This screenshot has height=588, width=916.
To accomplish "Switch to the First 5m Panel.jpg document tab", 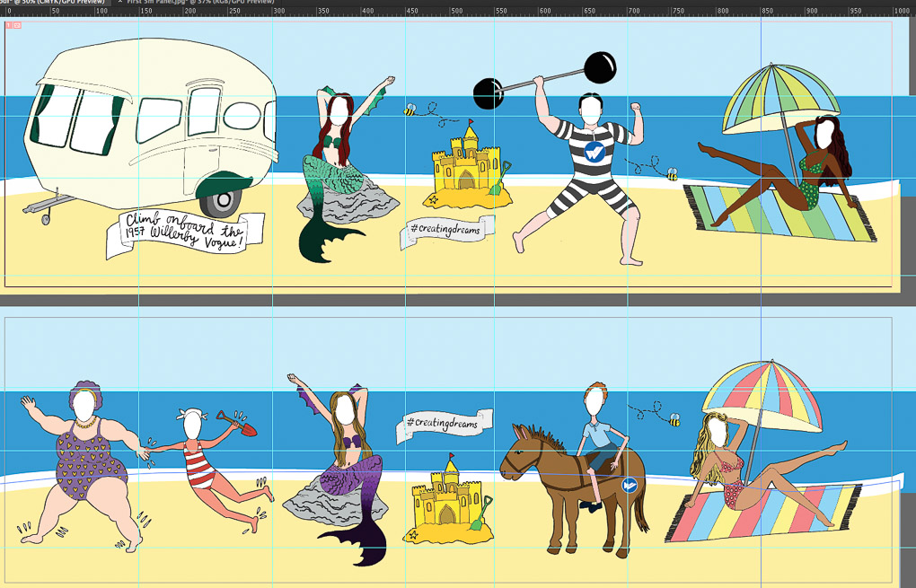I will point(199,2).
